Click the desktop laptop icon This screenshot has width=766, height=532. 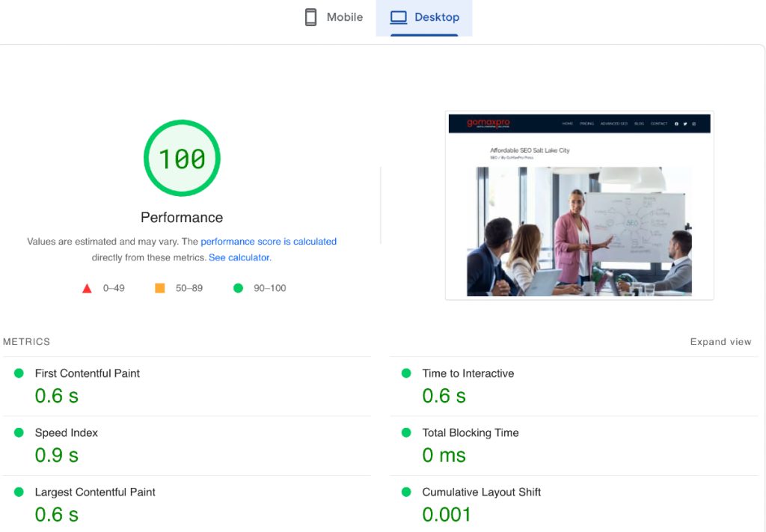coord(398,18)
